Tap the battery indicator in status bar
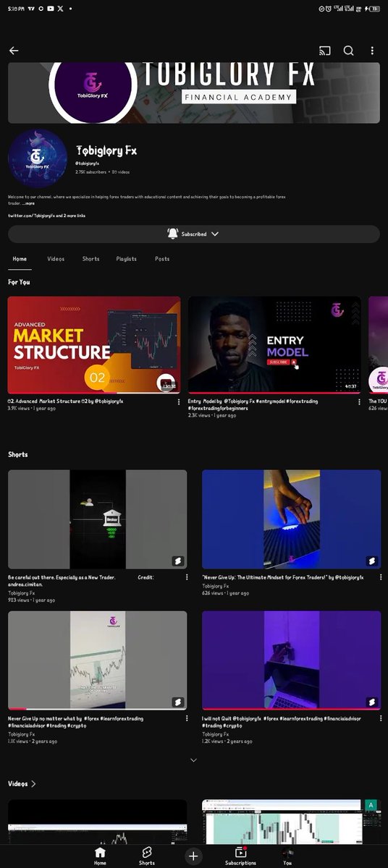 [x=374, y=9]
